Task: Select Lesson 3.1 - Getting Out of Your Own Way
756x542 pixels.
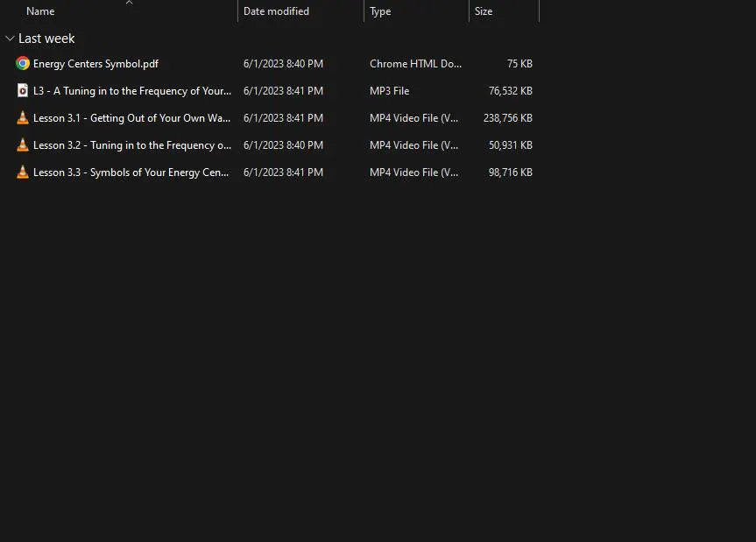Action: coord(131,118)
